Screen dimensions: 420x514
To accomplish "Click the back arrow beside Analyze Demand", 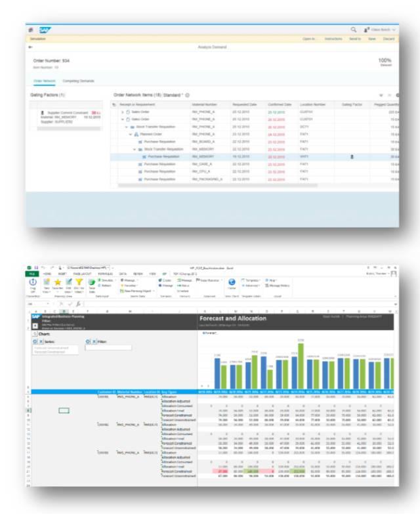I will tap(30, 47).
